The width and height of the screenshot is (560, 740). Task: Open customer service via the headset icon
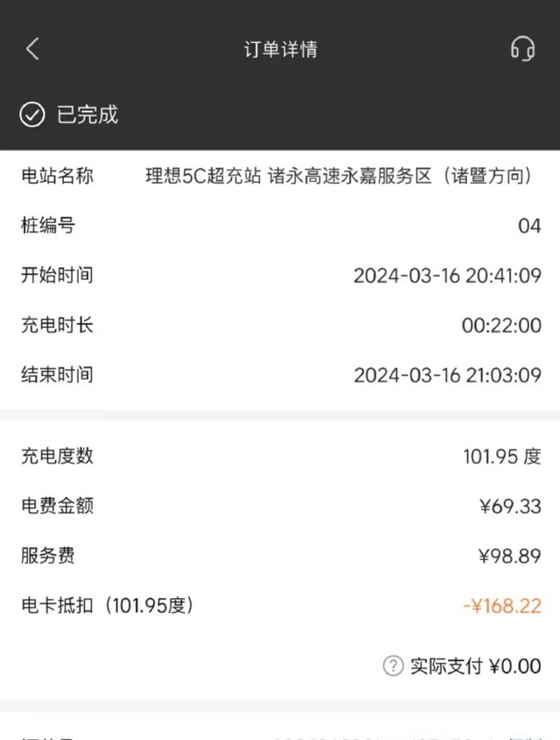[523, 50]
